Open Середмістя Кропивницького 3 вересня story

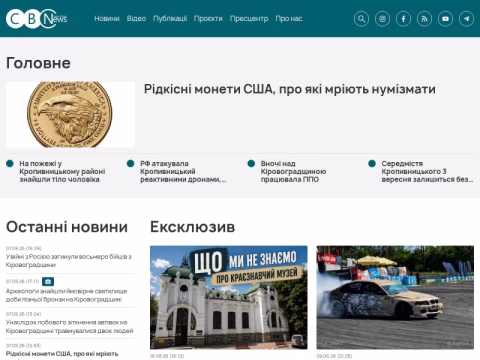pyautogui.click(x=427, y=171)
